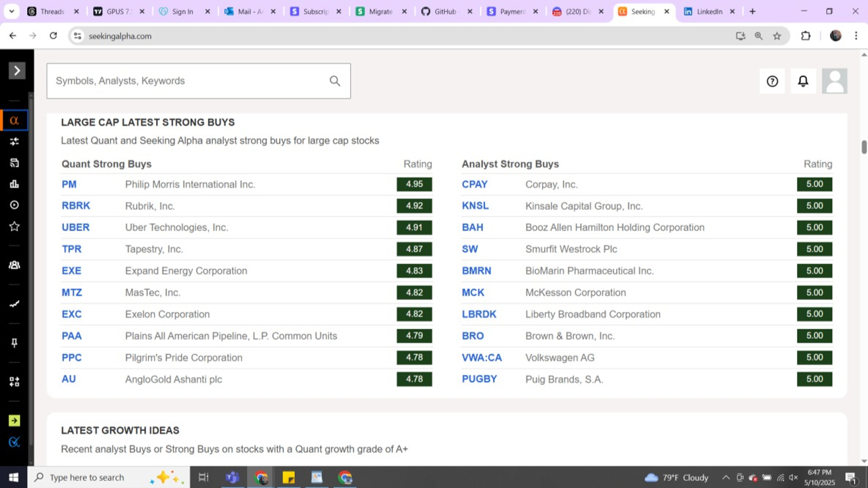The height and width of the screenshot is (488, 868).
Task: Expand the Seeking Alpha sidebar chevron
Action: click(17, 71)
